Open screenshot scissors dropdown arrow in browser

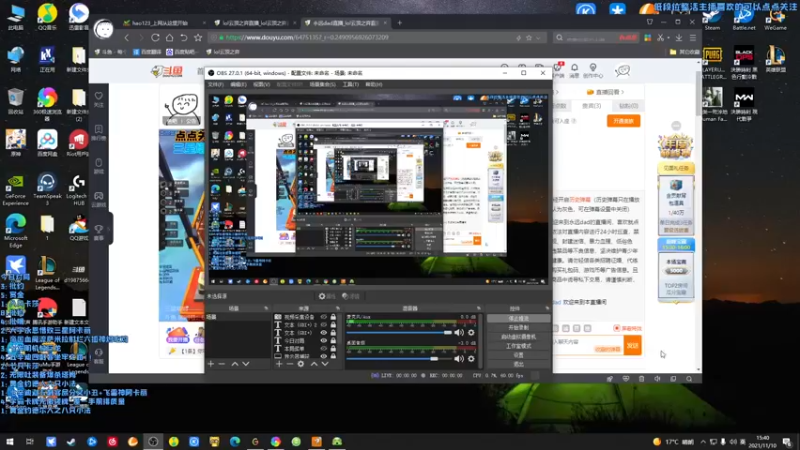tap(668, 38)
